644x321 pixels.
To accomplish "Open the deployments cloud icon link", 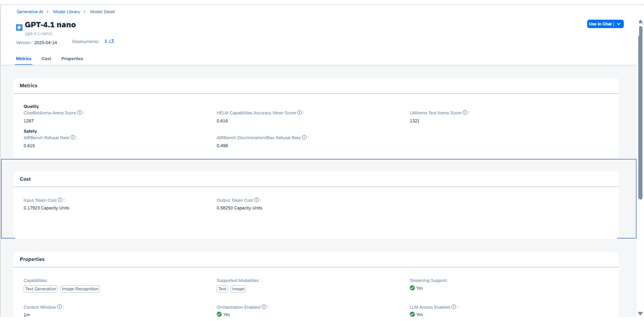I will click(x=111, y=41).
